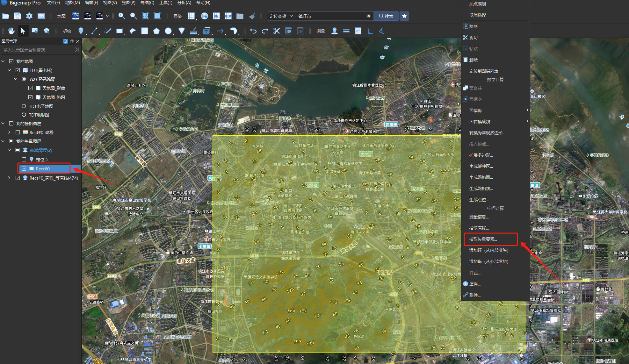Open the 定位查找 dropdown
The image size is (629, 364).
coord(281,16)
